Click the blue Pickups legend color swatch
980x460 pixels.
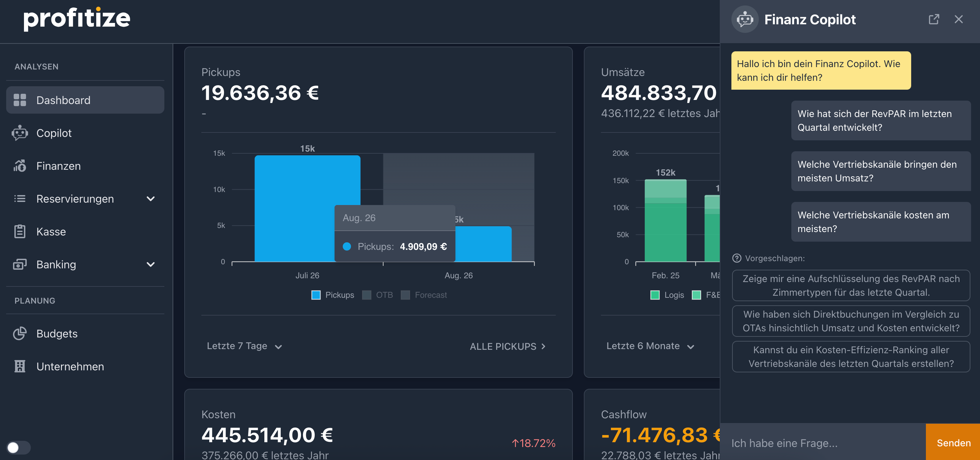(x=316, y=295)
